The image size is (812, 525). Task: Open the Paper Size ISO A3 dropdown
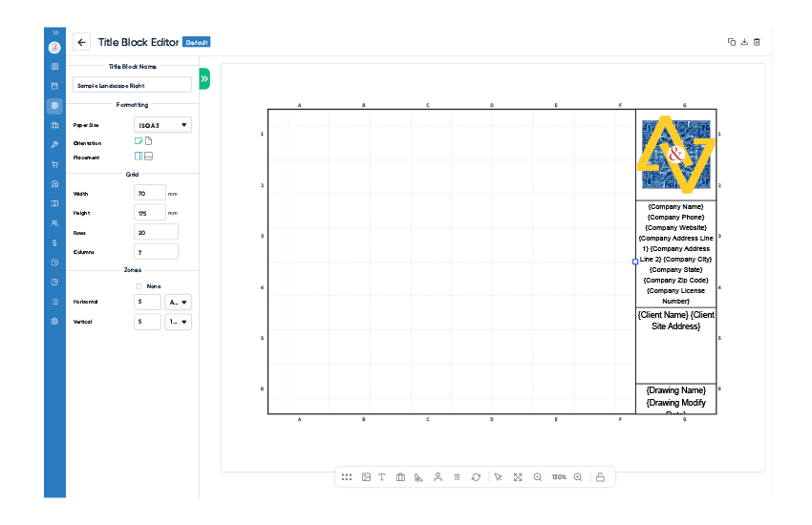point(162,125)
